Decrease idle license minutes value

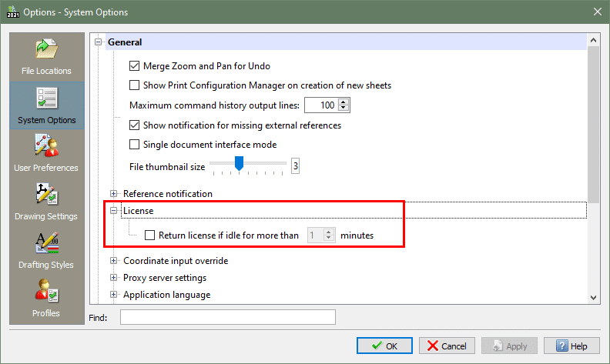(x=329, y=238)
